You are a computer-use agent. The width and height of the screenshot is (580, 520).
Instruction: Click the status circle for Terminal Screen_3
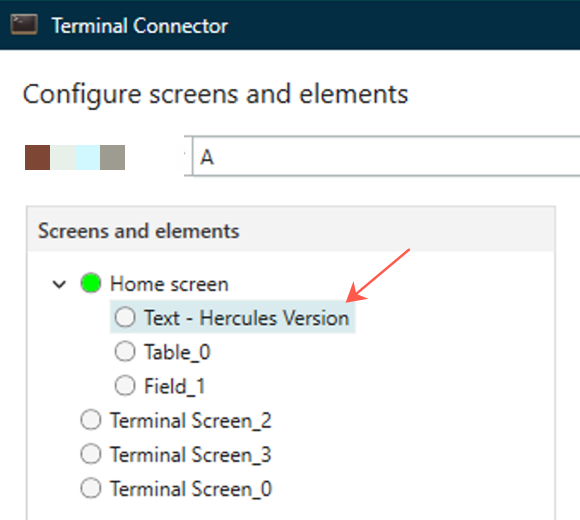coord(91,454)
